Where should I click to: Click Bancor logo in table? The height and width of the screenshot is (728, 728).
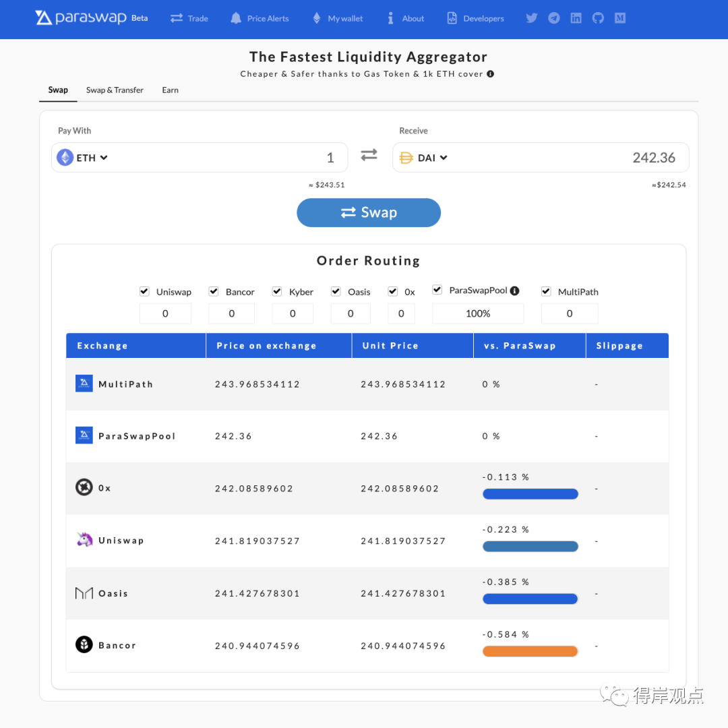pos(84,644)
